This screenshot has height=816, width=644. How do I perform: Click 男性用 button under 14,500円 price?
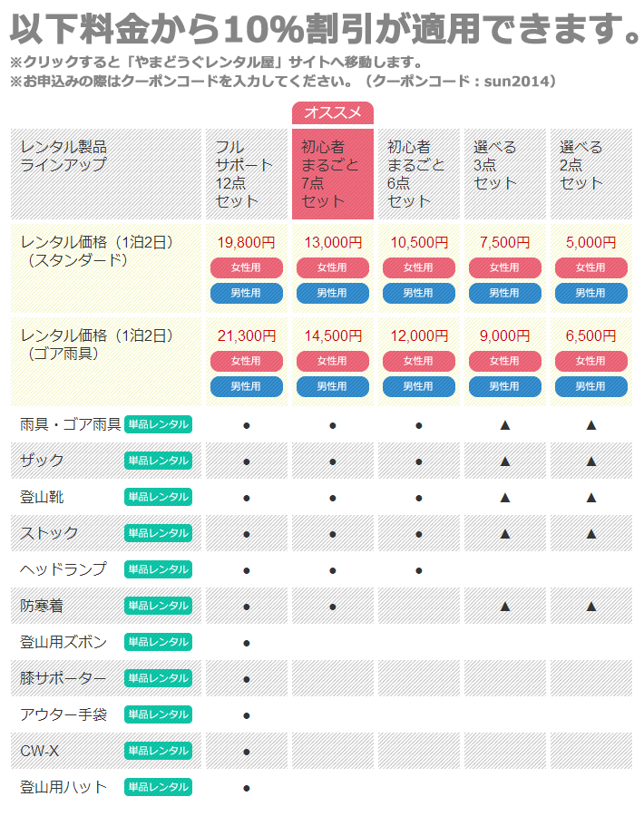click(x=333, y=386)
